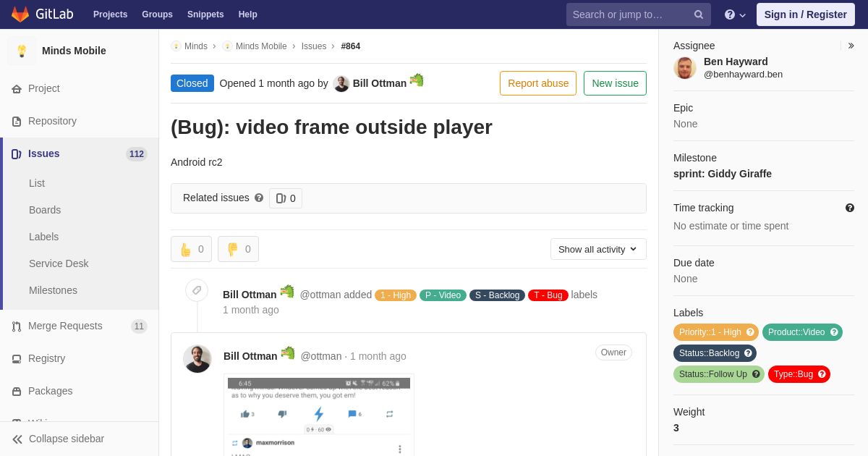The width and height of the screenshot is (868, 456).
Task: Open the Labels submenu item
Action: [x=43, y=237]
